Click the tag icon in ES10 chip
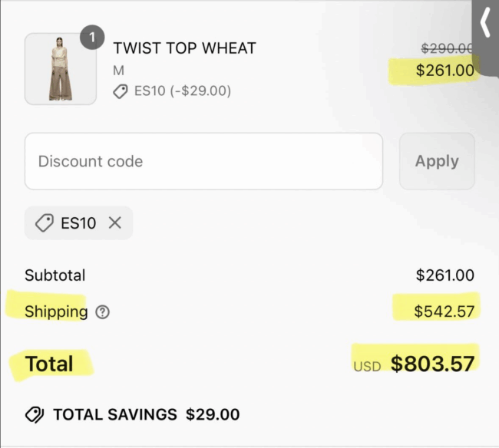Image resolution: width=499 pixels, height=448 pixels. point(45,223)
